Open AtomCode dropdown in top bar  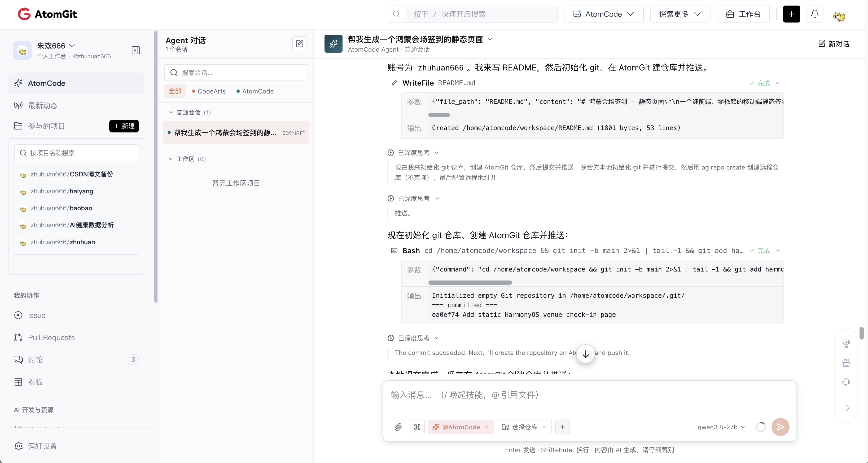603,14
